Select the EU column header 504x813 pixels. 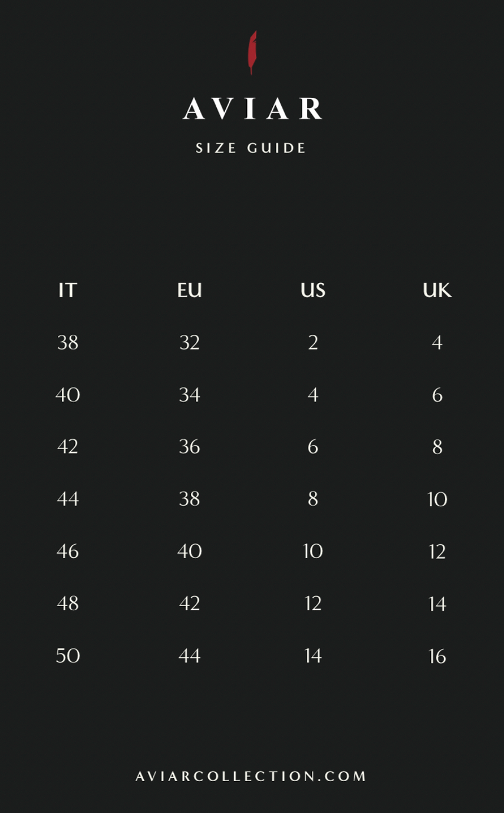pos(190,290)
